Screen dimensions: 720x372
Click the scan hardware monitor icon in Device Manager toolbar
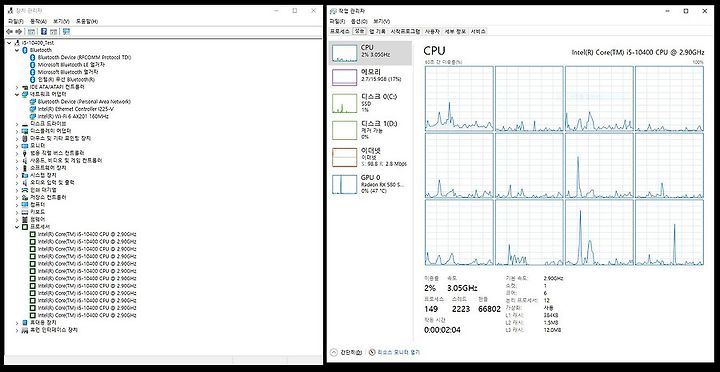tap(66, 32)
